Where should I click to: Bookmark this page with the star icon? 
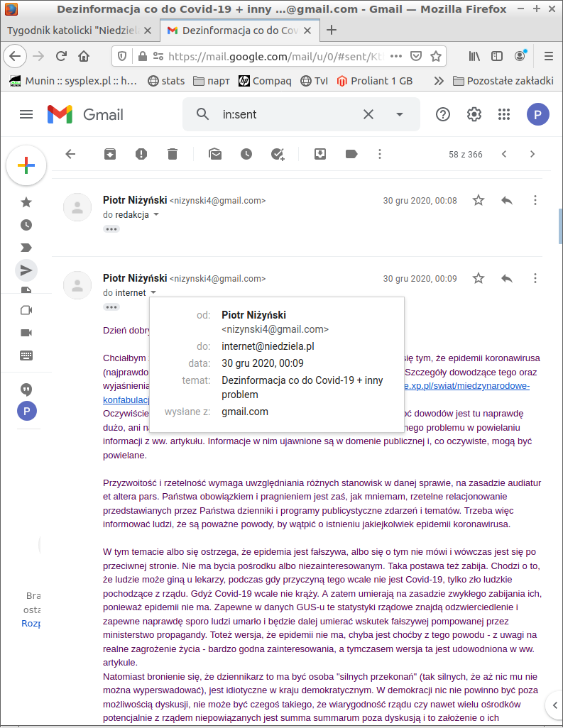click(436, 56)
